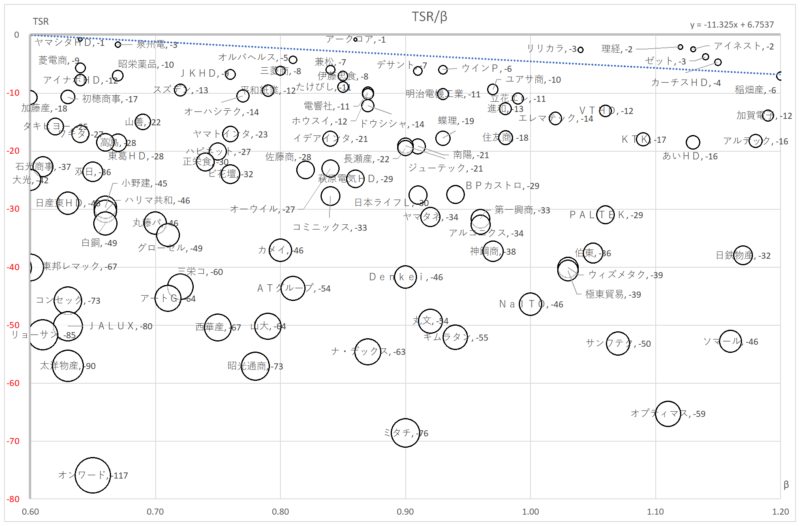Click the data label ハリマ共和, -46
This screenshot has width=800, height=526.
pyautogui.click(x=157, y=201)
